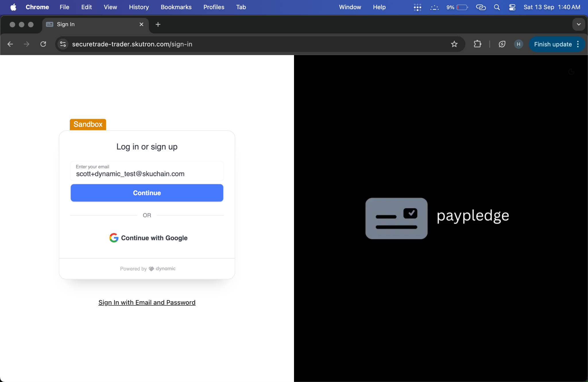588x382 pixels.
Task: Open Sign In with Email and Password link
Action: 147,303
